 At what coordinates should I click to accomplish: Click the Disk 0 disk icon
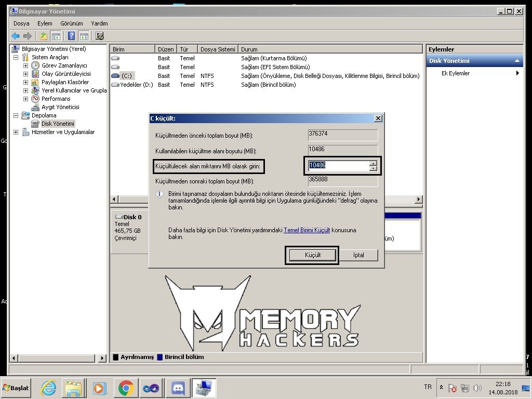click(x=119, y=217)
